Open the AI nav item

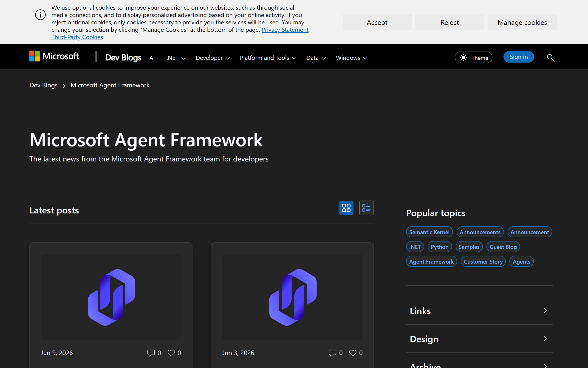(152, 58)
